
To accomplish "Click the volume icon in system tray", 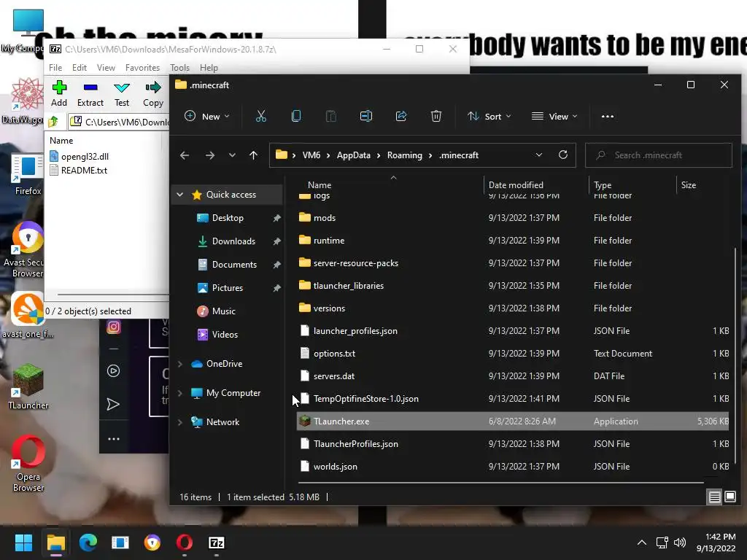I will point(680,542).
